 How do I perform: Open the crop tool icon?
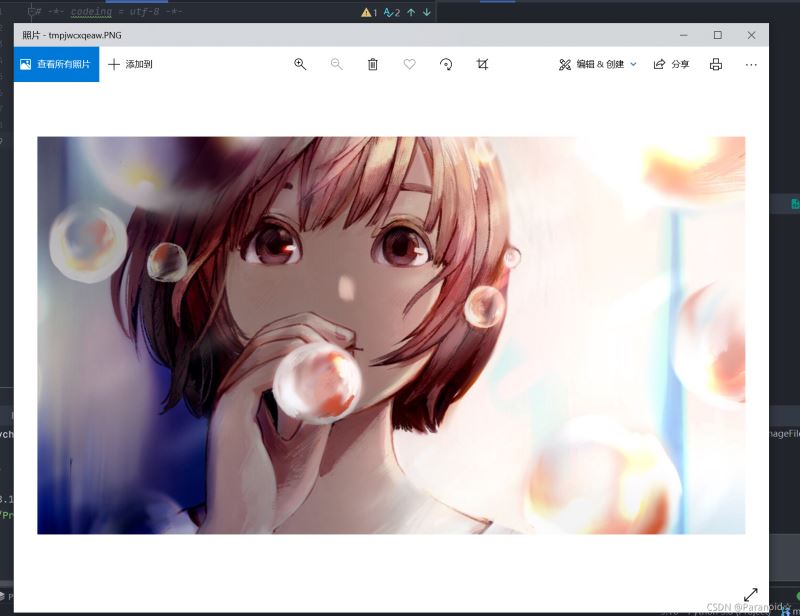(482, 64)
